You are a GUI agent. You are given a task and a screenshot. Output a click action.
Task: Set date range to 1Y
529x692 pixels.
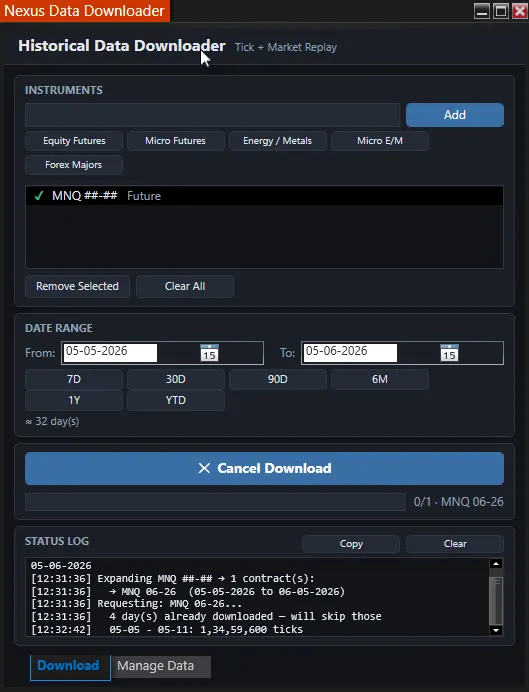click(74, 401)
